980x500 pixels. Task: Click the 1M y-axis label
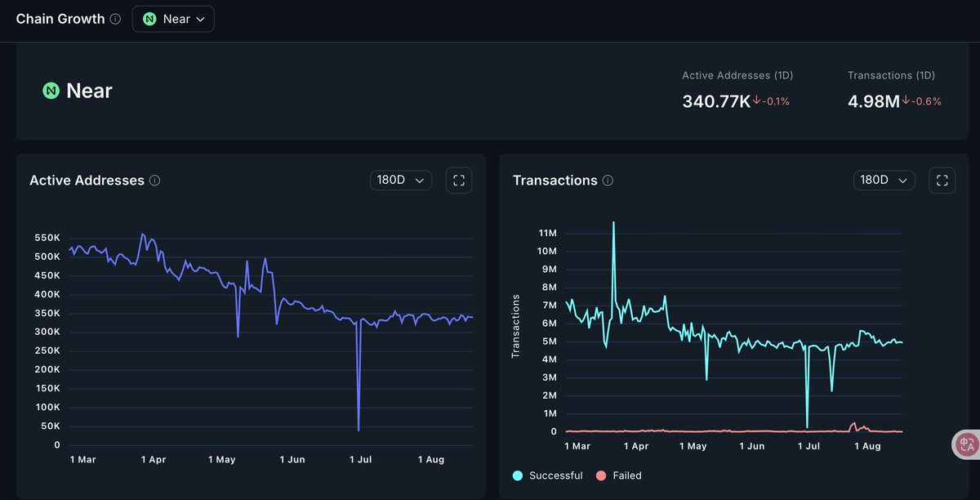(x=550, y=413)
